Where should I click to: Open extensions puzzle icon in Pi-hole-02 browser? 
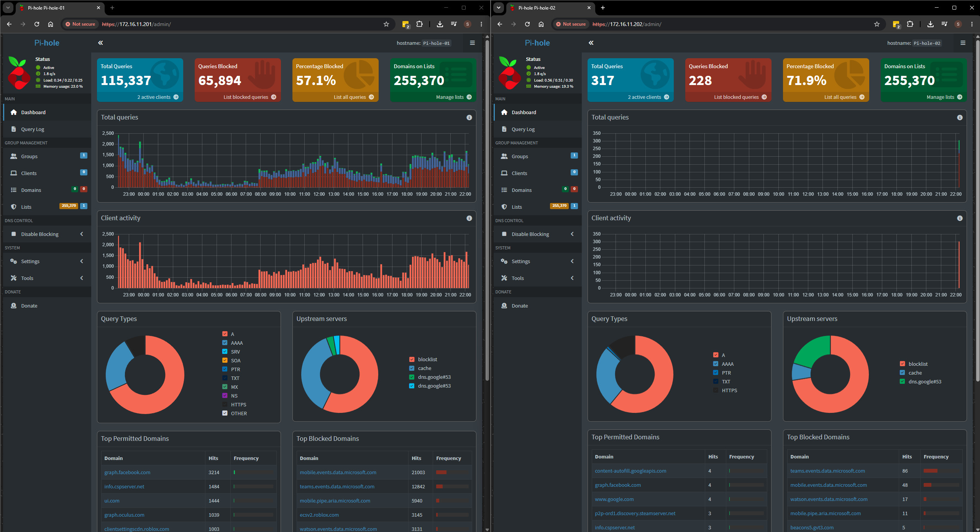click(910, 24)
